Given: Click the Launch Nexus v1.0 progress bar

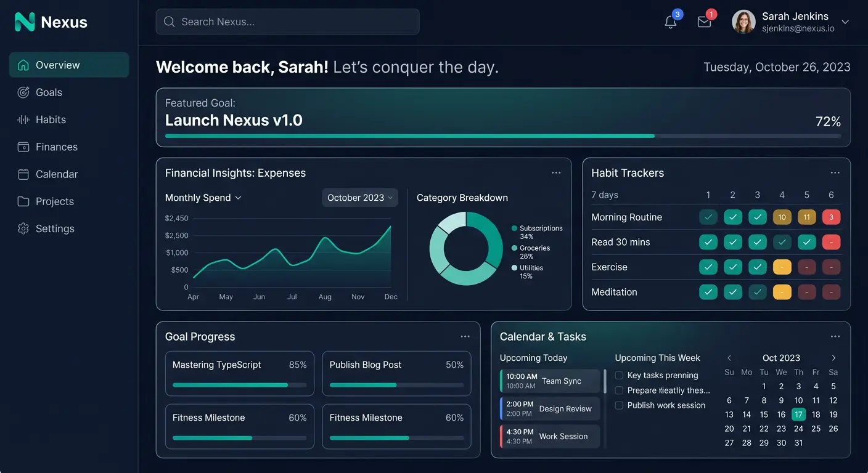Looking at the screenshot, I should click(x=502, y=136).
